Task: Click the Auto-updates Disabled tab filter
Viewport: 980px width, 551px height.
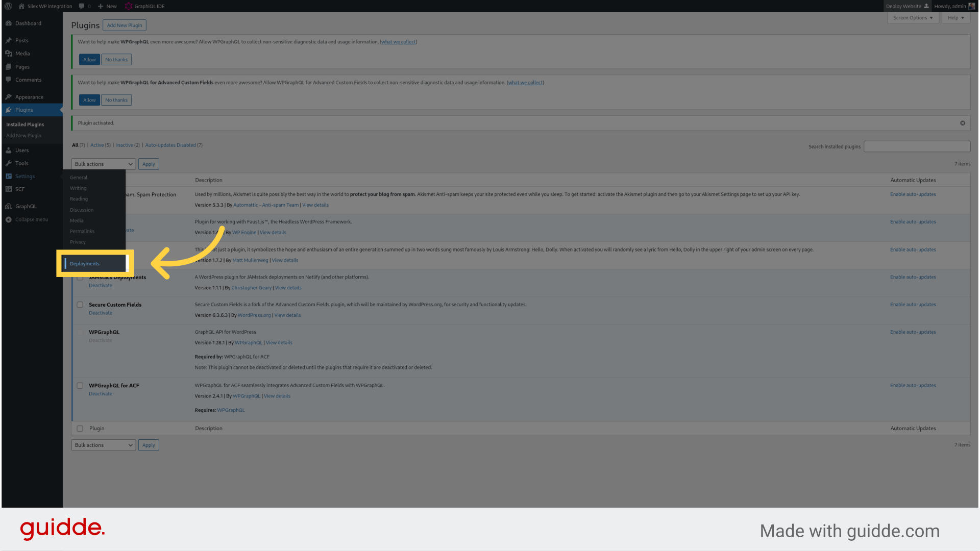Action: [171, 145]
